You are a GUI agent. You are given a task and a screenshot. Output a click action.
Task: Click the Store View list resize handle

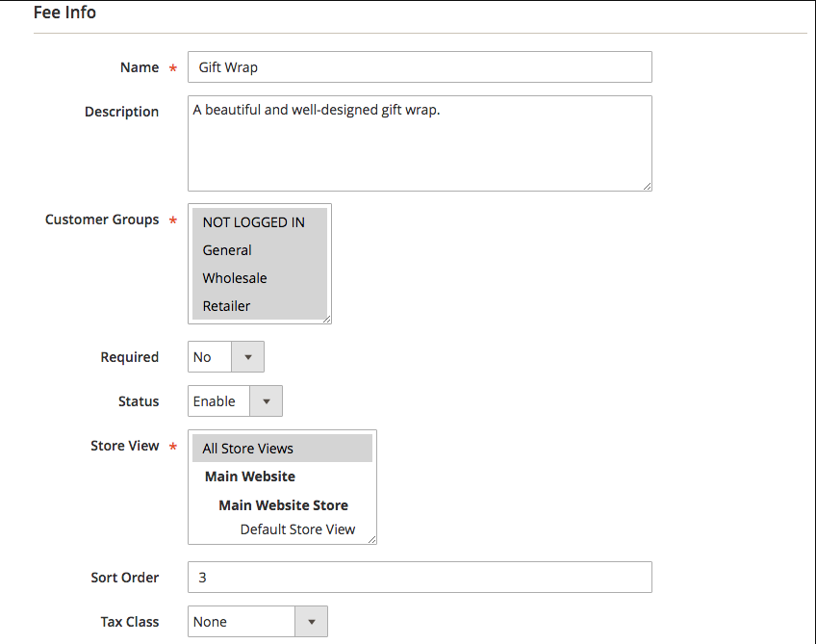pyautogui.click(x=371, y=540)
